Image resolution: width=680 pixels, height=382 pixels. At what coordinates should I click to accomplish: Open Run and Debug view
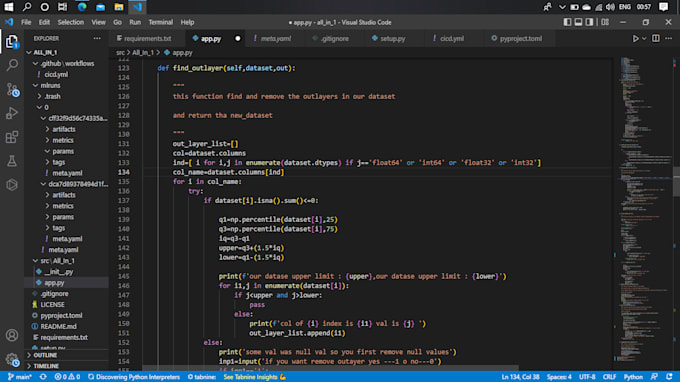[12, 113]
